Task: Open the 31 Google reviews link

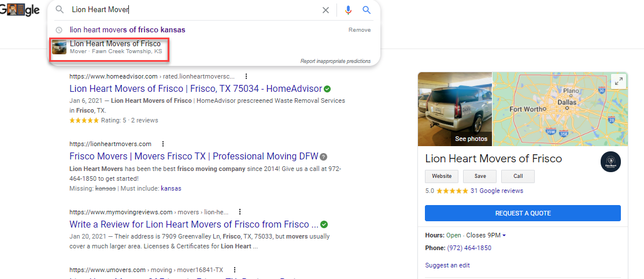Action: click(496, 191)
